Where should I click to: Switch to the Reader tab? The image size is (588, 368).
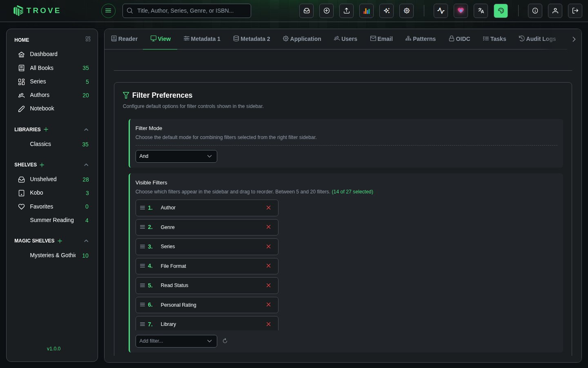(125, 39)
